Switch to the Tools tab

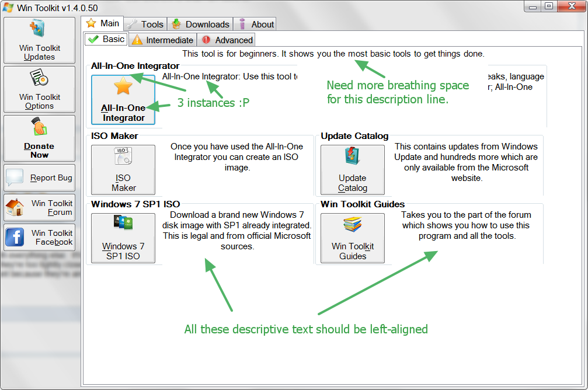point(145,25)
